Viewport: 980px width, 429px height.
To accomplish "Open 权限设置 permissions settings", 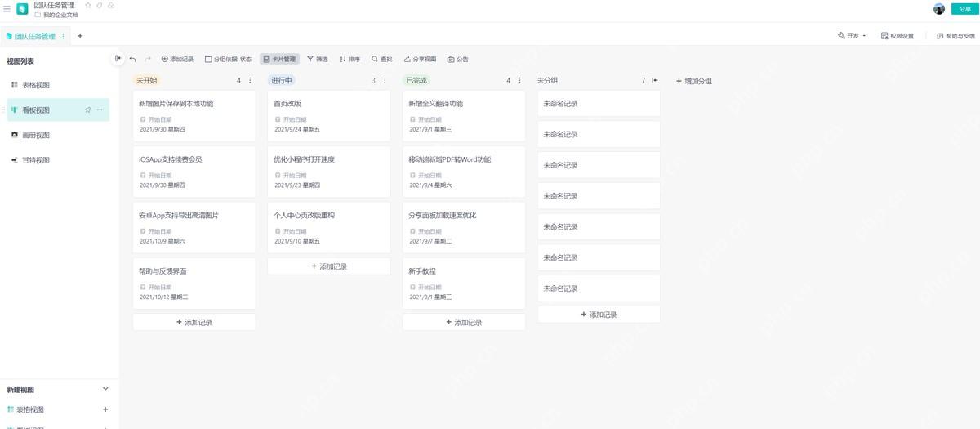I will 898,36.
